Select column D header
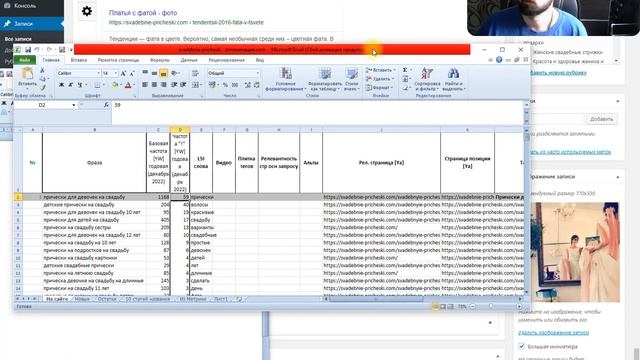Viewport: 640px width, 360px height. pyautogui.click(x=180, y=130)
